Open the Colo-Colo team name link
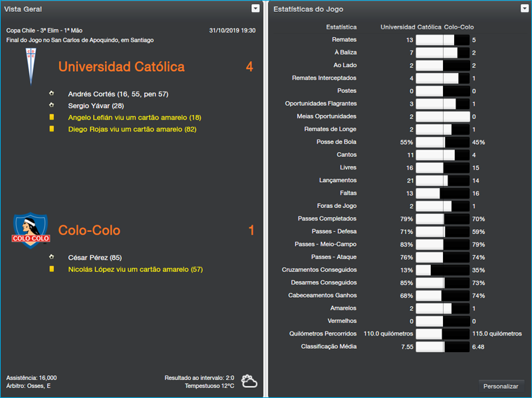This screenshot has width=532, height=398. (89, 231)
